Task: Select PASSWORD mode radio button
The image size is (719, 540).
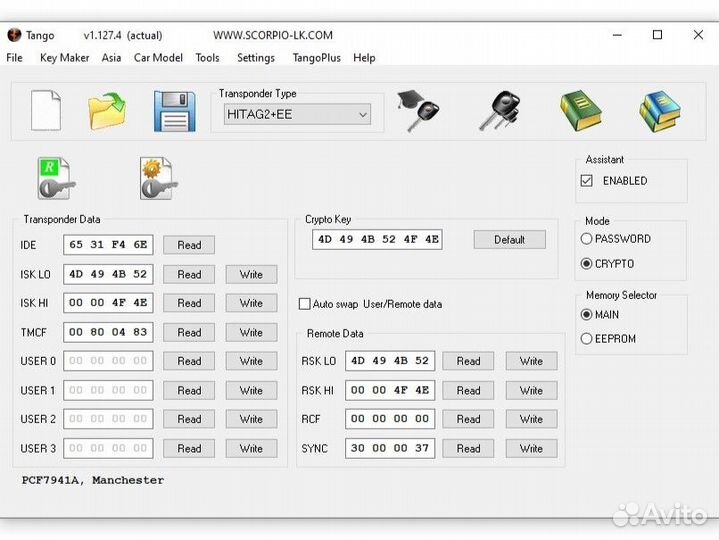Action: (x=587, y=239)
